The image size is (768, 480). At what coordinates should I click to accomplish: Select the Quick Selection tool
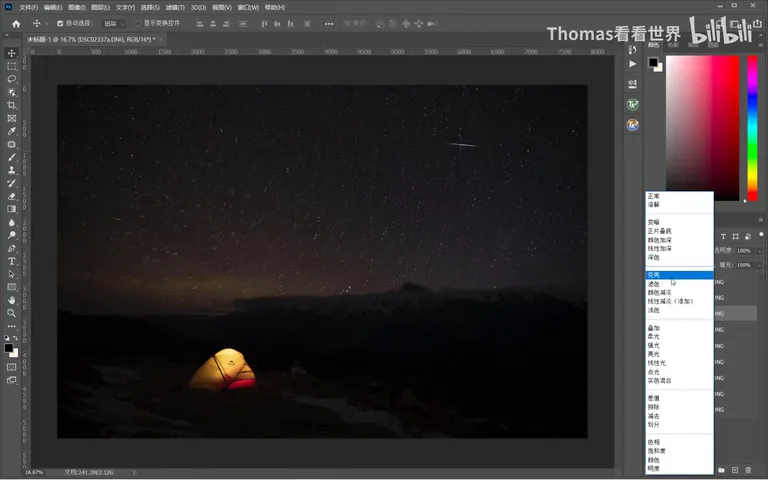tap(12, 92)
